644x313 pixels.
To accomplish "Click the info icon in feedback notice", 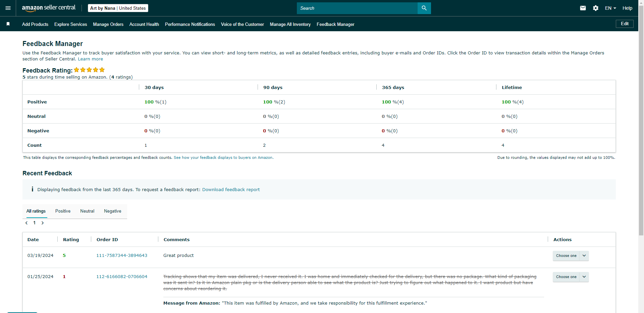I will point(32,189).
